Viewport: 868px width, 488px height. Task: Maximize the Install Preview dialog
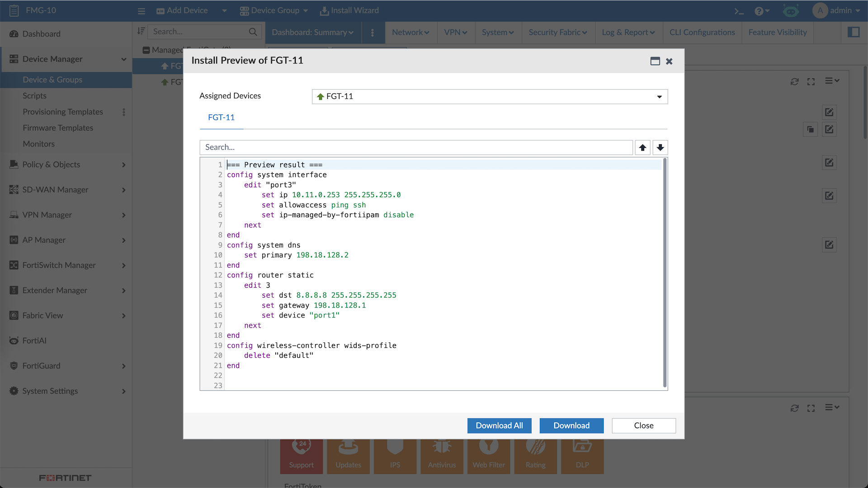point(655,61)
